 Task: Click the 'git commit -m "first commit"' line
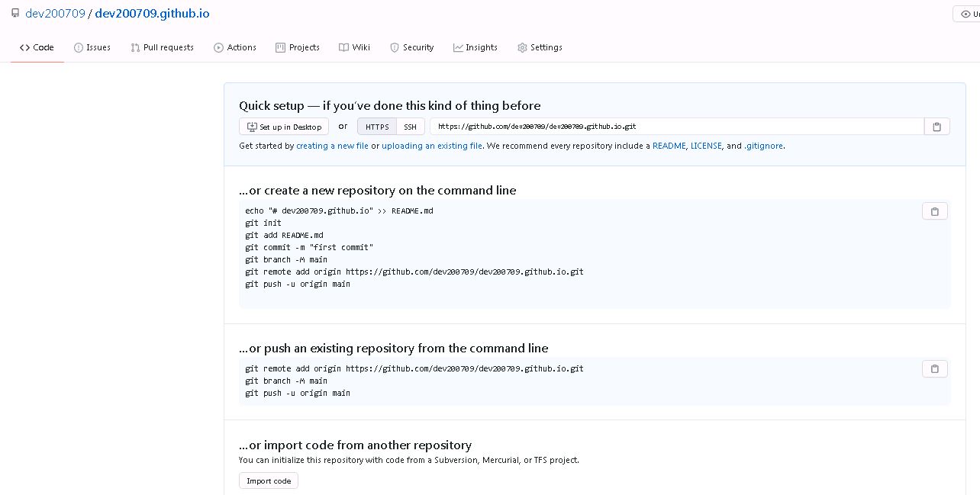(x=309, y=247)
